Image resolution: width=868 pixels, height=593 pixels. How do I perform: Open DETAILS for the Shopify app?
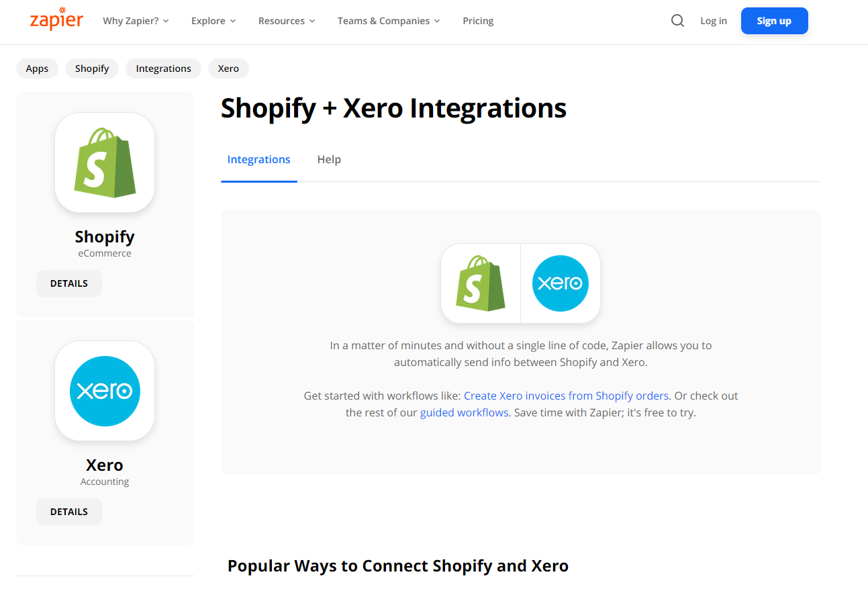69,283
